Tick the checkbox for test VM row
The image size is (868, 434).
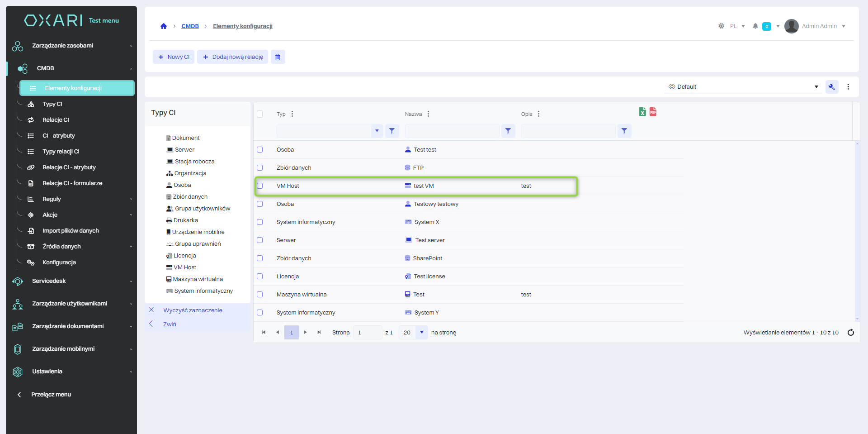[260, 186]
